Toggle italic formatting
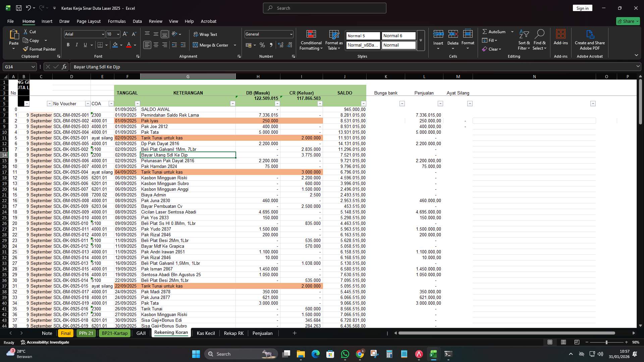644x362 pixels. (x=76, y=45)
